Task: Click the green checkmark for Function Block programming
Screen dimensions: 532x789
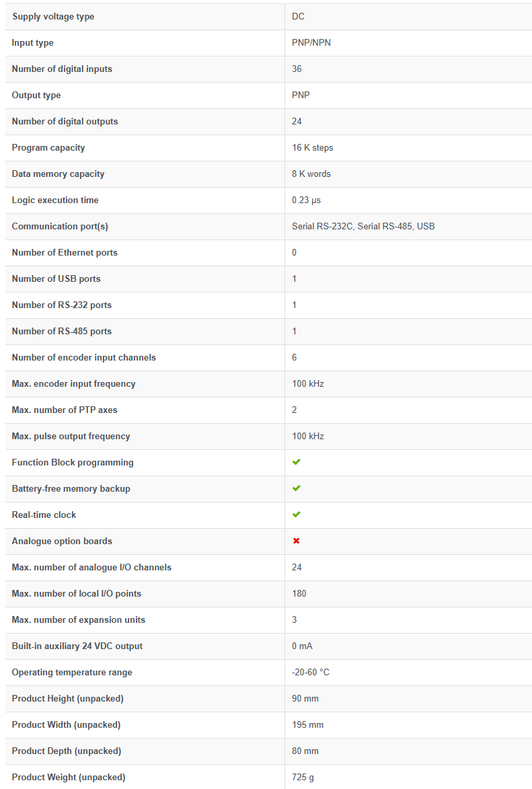Action: [297, 462]
